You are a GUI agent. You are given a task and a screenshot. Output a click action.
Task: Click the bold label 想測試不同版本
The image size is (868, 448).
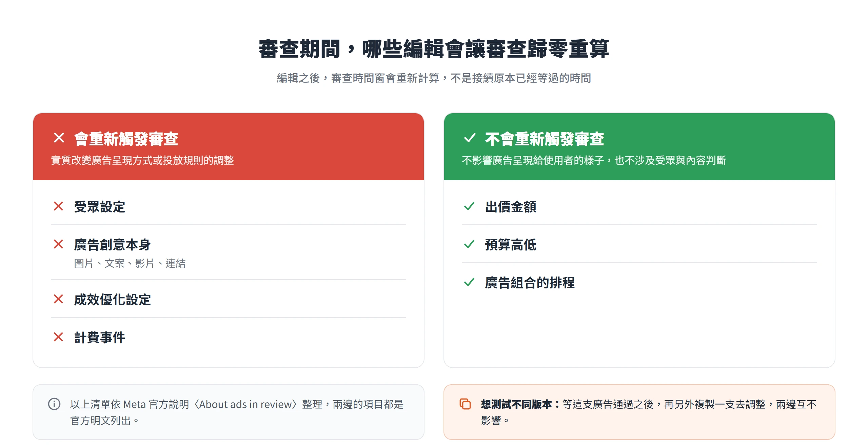[x=520, y=404]
